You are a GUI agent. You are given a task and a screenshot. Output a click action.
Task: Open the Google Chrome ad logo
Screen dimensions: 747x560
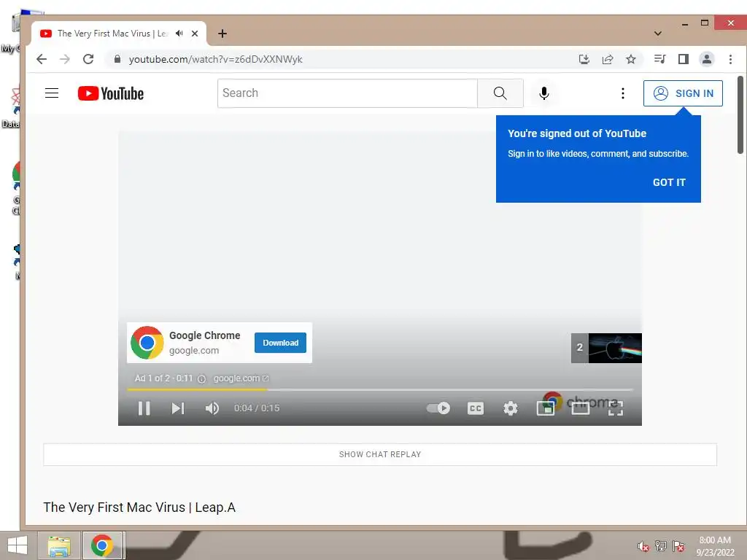(147, 343)
